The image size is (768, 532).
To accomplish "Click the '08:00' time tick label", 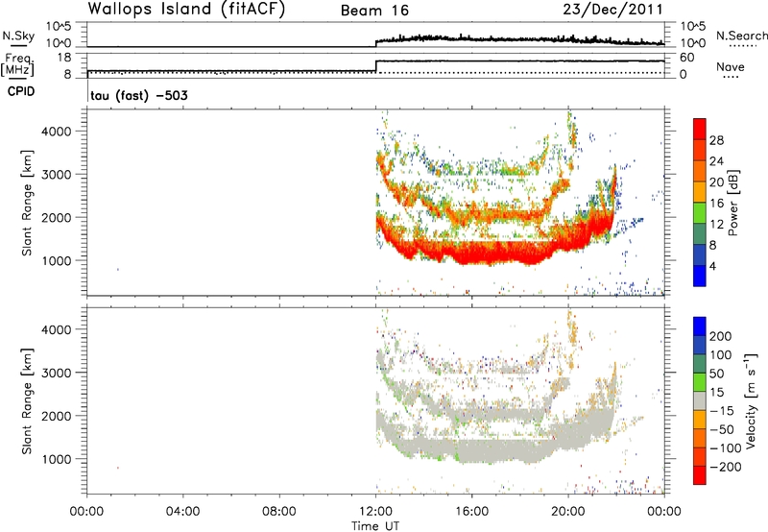I will (x=279, y=512).
